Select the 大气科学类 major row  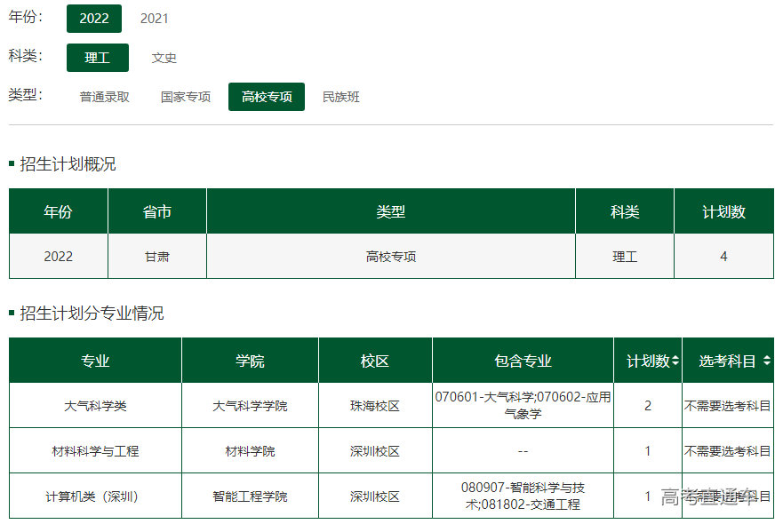click(95, 406)
